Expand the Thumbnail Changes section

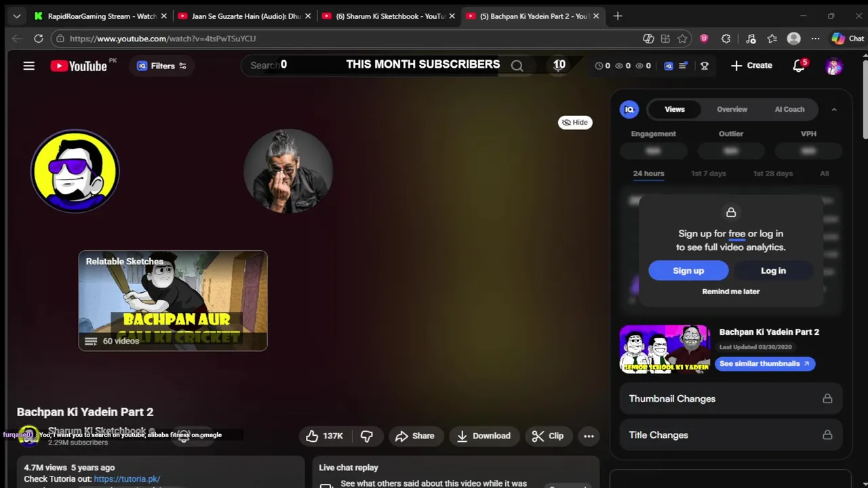point(731,399)
